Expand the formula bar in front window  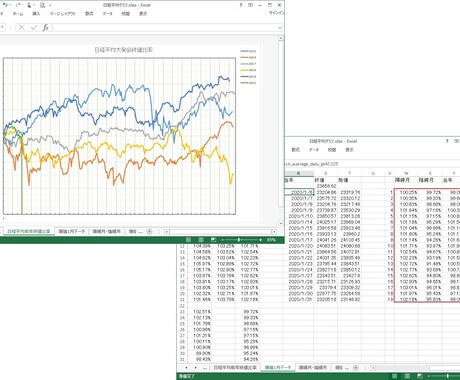pyautogui.click(x=279, y=28)
